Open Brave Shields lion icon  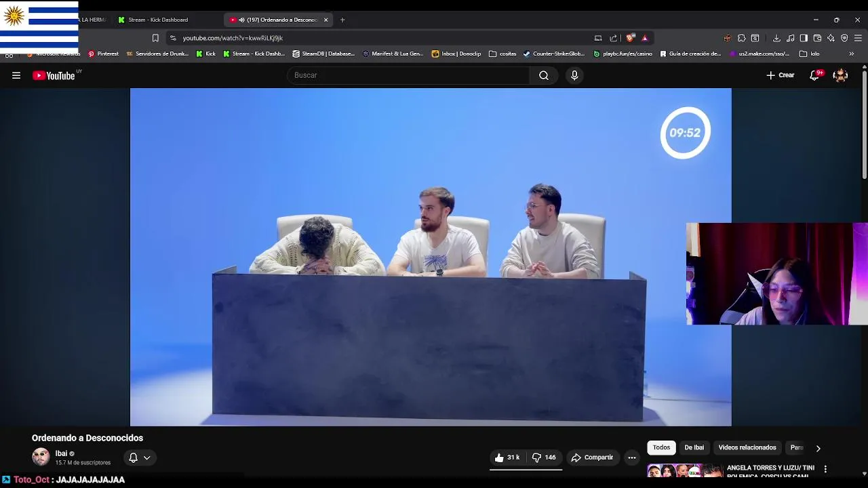[x=630, y=38]
